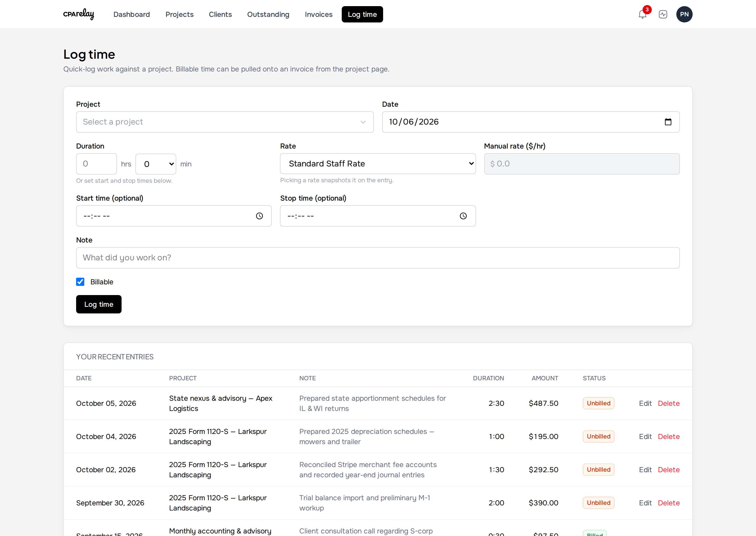
Task: Delete the October 02, 2026 entry
Action: tap(668, 470)
